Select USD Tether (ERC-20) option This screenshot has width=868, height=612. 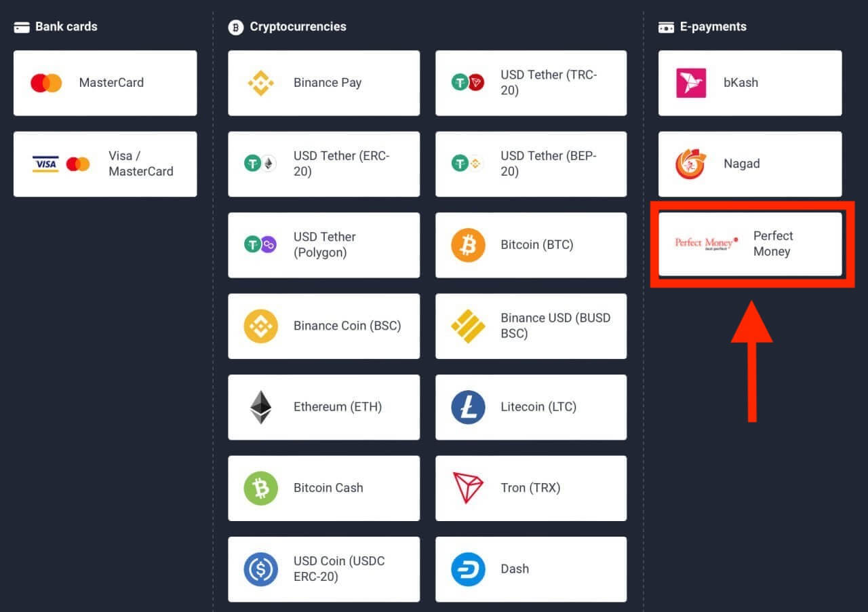[x=323, y=164]
